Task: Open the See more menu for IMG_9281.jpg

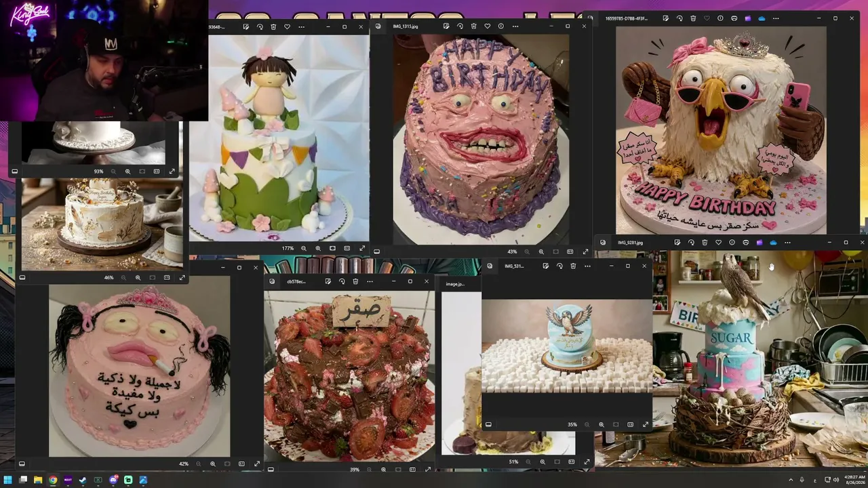Action: [787, 243]
